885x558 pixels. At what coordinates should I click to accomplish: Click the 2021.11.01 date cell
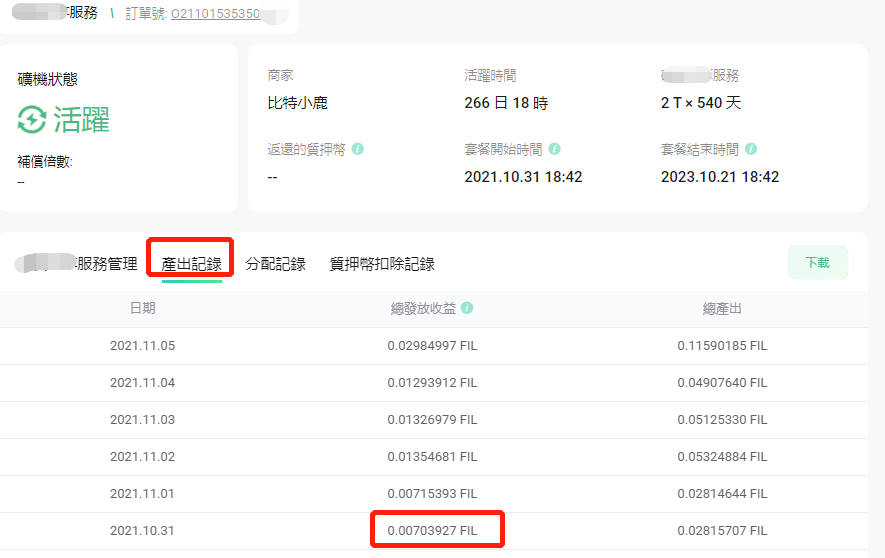pyautogui.click(x=142, y=493)
